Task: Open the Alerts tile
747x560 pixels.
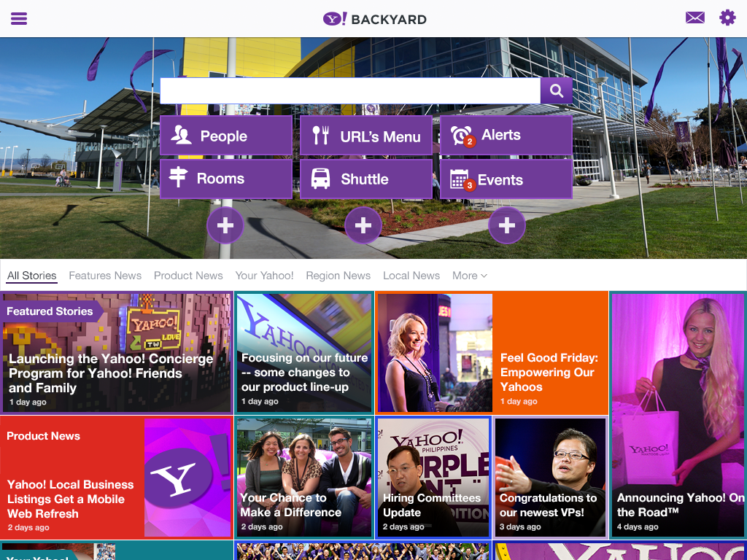Action: 506,136
